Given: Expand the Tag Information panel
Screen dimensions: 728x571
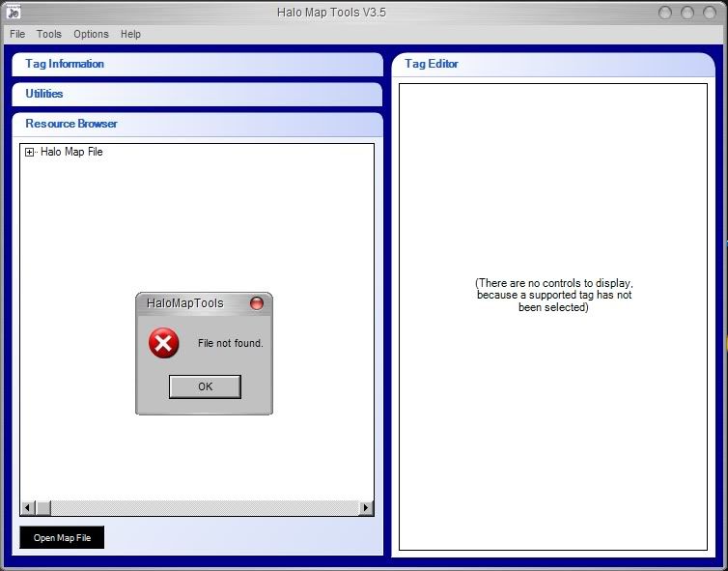Looking at the screenshot, I should coord(197,64).
